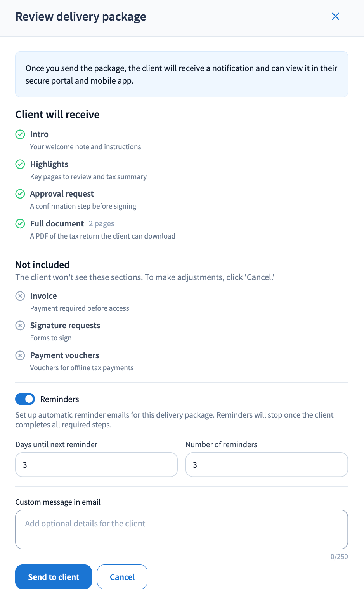Click the blue info notification banner
Image resolution: width=364 pixels, height=606 pixels.
click(182, 74)
